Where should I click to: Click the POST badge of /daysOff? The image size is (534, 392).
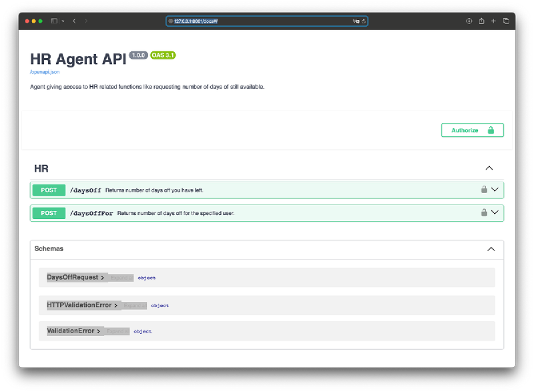[49, 190]
